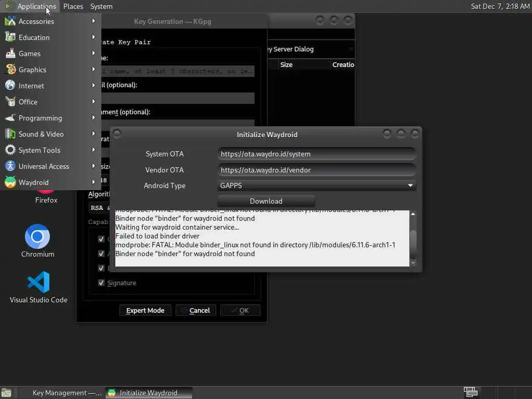Viewport: 532px width, 399px height.
Task: Click the email optional field in KGpg
Action: (178, 98)
